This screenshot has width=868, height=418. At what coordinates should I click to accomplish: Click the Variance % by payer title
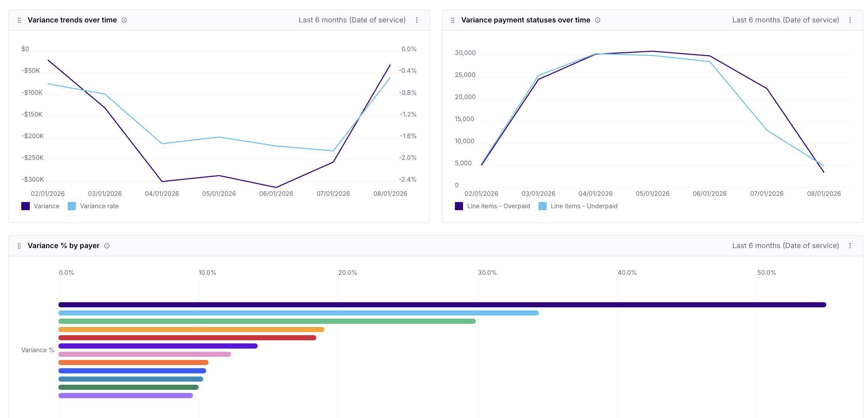[x=63, y=246]
